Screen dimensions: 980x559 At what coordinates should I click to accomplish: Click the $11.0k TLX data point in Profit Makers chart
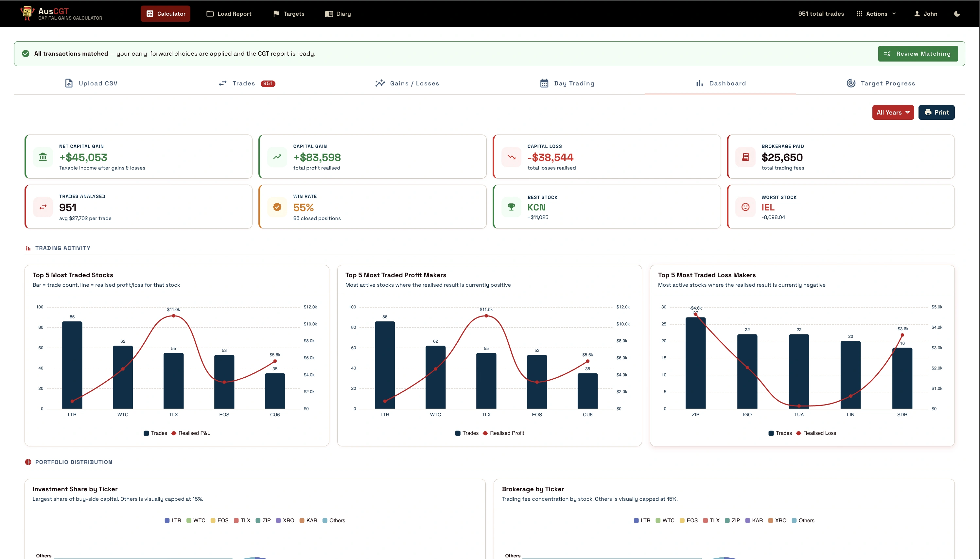(486, 316)
